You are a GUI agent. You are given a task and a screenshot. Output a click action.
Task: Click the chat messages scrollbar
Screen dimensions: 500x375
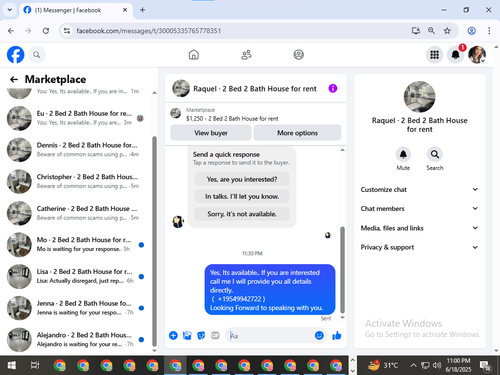tap(342, 269)
